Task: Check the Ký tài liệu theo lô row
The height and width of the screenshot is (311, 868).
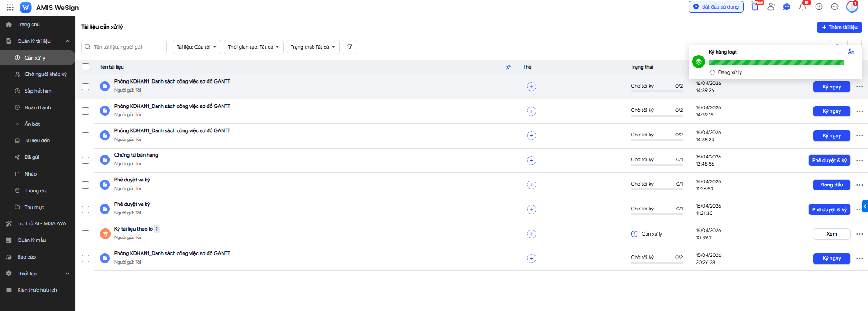Action: [x=85, y=234]
